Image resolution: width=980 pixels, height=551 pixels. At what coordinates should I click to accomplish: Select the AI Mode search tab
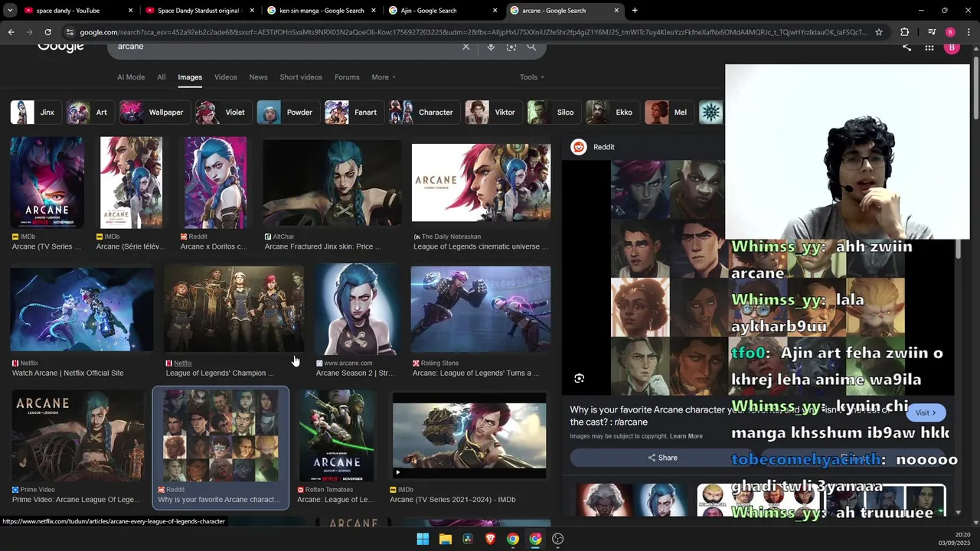pos(131,77)
